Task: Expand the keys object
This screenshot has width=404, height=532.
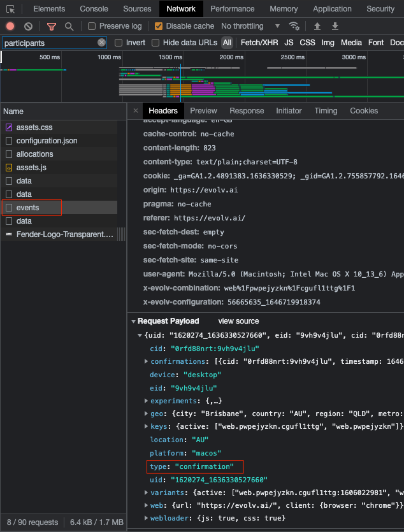Action: coord(146,426)
